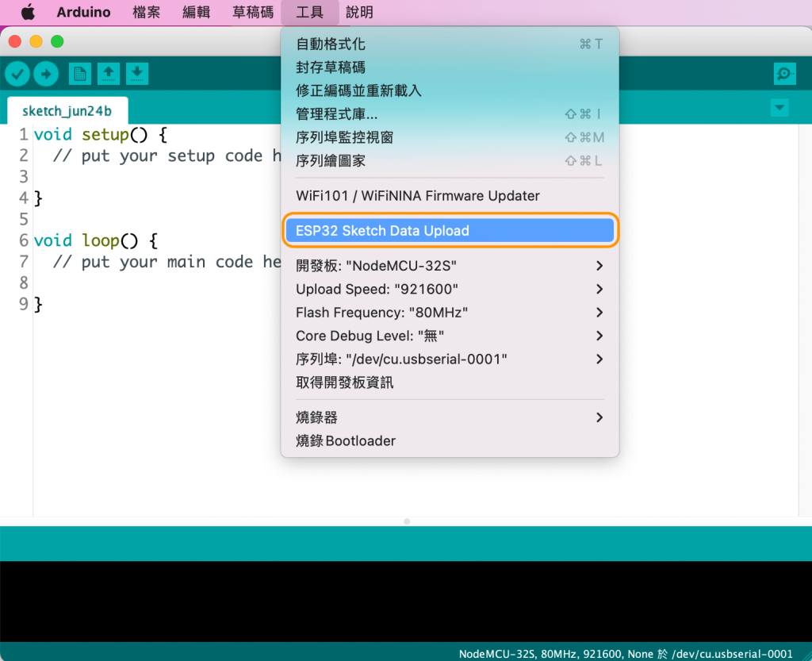Open 序列繪圖家 from the menu
Viewport: 812px width, 661px height.
(x=450, y=160)
